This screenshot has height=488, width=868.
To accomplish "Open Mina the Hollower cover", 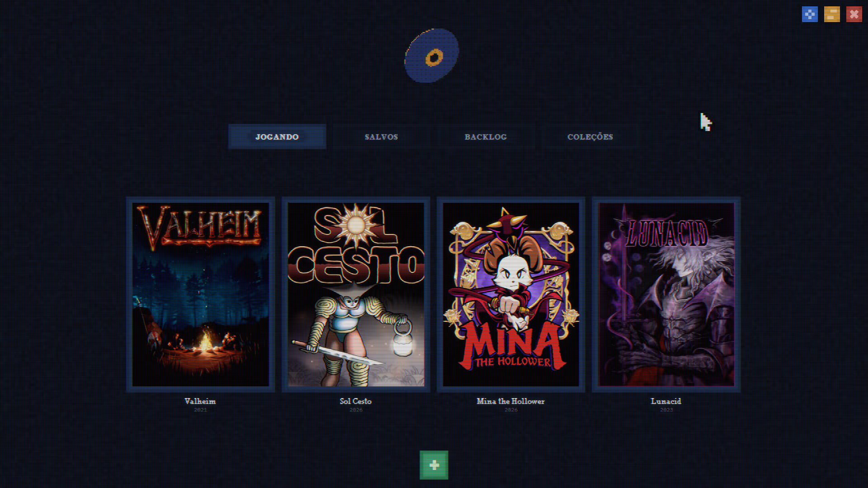I will 511,295.
